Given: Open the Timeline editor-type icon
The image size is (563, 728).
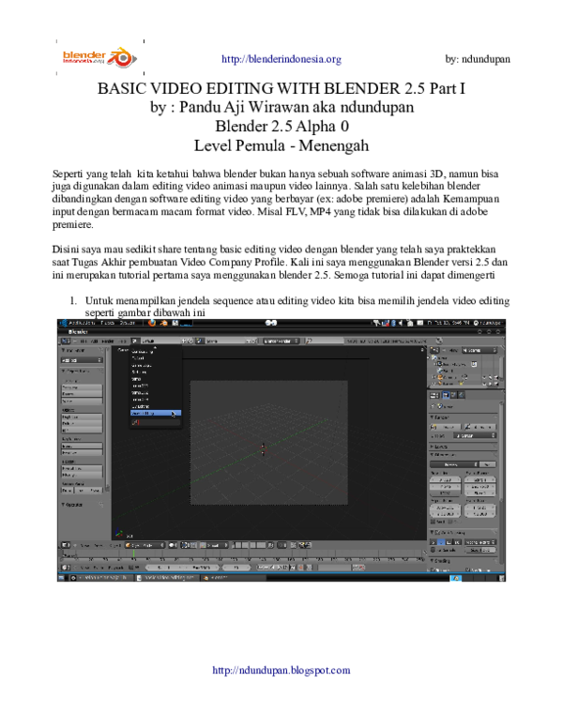Looking at the screenshot, I should pos(66,568).
